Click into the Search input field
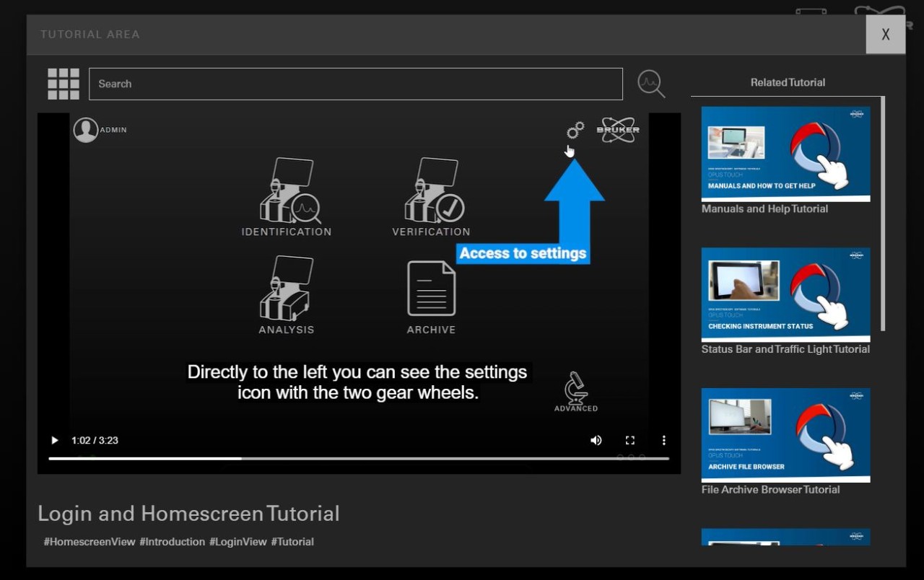The image size is (924, 580). (x=355, y=84)
